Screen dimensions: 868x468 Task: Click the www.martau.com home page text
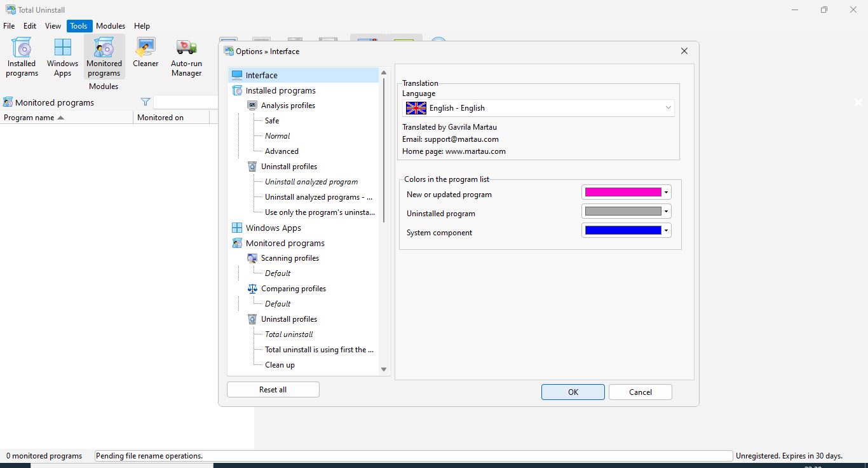point(475,151)
